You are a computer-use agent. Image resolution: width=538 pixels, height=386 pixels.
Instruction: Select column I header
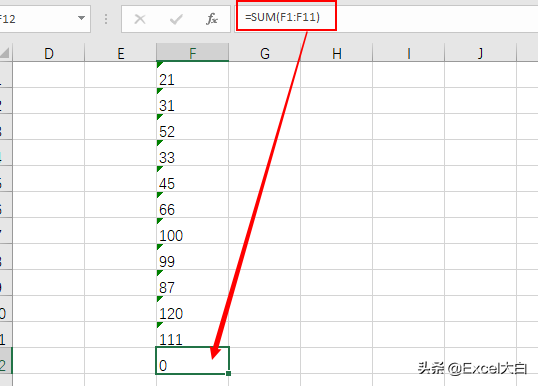(409, 54)
